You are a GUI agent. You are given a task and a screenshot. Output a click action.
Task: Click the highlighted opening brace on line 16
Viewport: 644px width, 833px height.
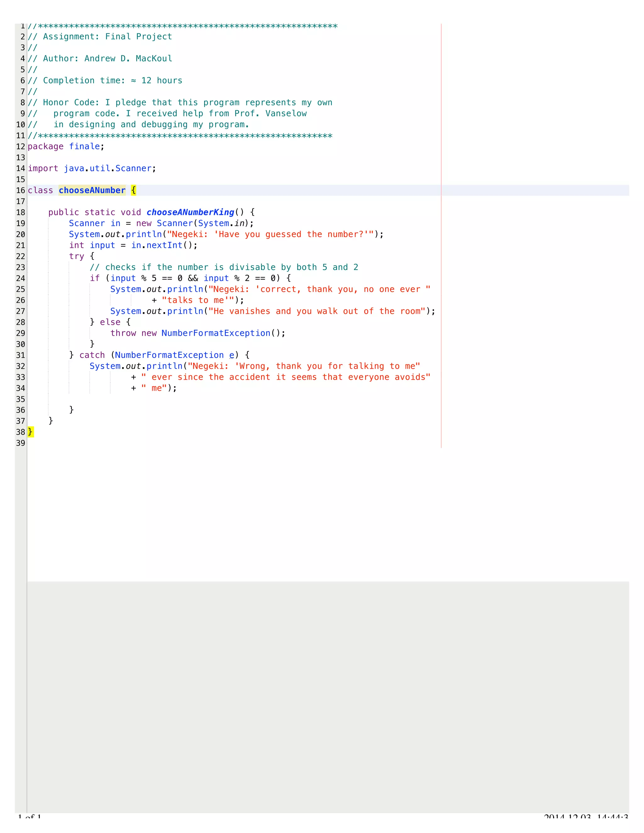[134, 190]
